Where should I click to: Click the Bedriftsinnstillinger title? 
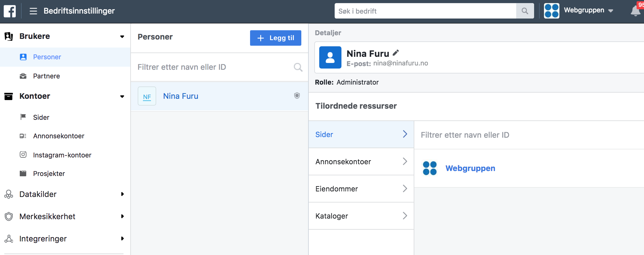pyautogui.click(x=79, y=11)
